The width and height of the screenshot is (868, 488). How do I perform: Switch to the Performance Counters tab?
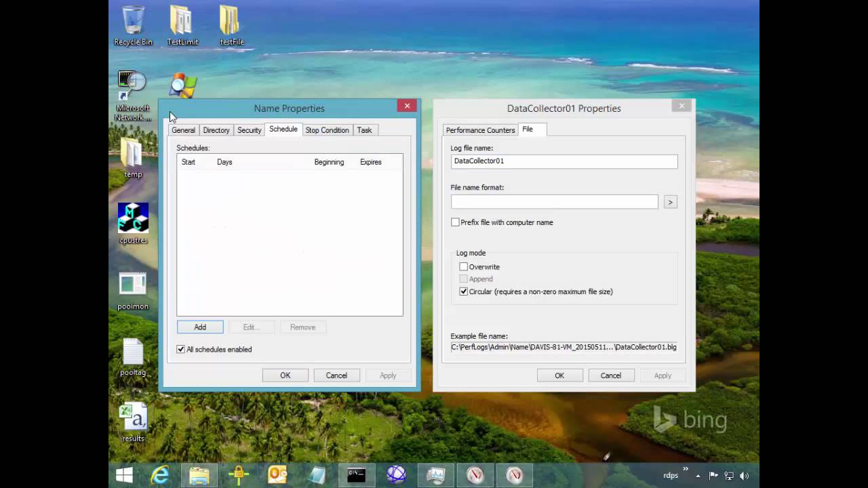click(480, 130)
